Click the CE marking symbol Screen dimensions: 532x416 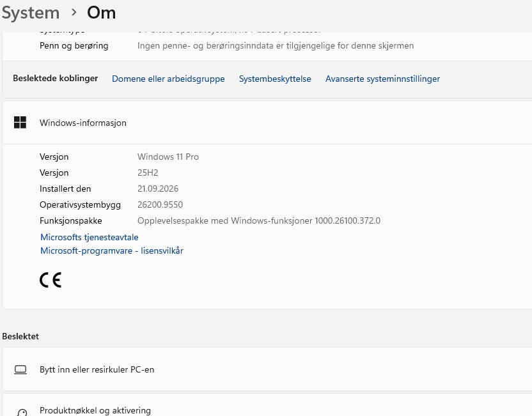tap(51, 280)
